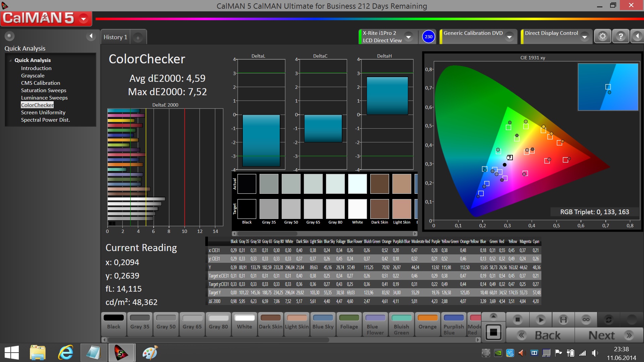Click the round button atop the left panel
This screenshot has height=362, width=644.
(x=9, y=36)
